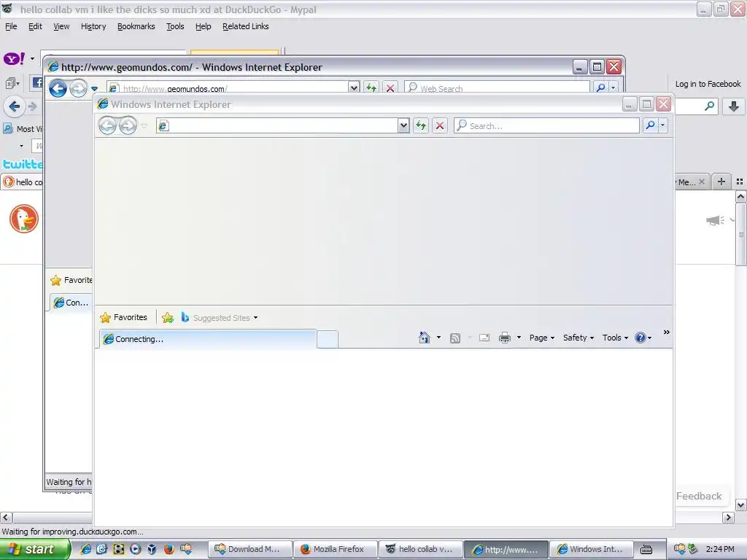This screenshot has width=747, height=560.
Task: Click the Start button
Action: [34, 549]
